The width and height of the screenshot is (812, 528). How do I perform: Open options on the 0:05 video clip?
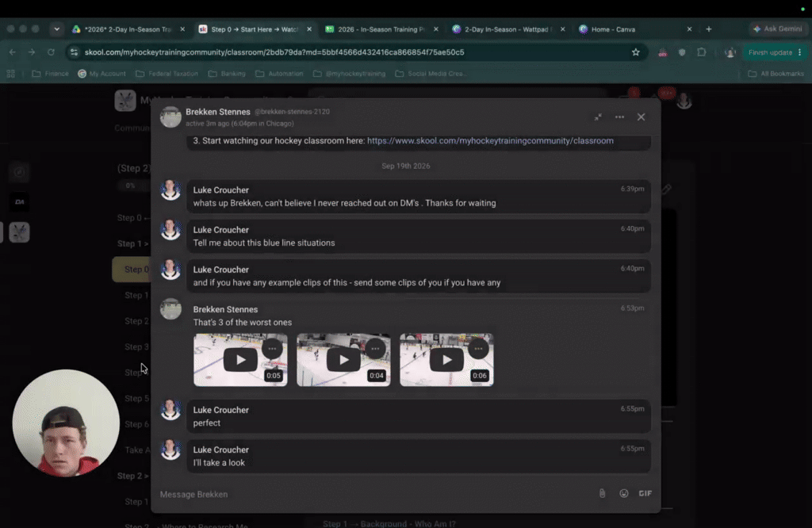point(272,348)
